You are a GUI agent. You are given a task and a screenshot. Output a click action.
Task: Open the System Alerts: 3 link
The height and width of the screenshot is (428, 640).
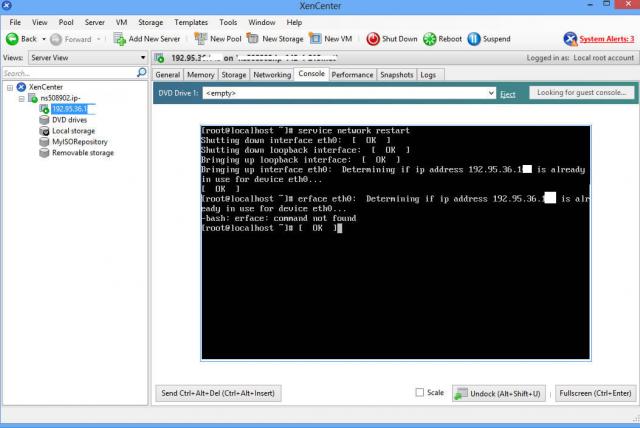607,39
